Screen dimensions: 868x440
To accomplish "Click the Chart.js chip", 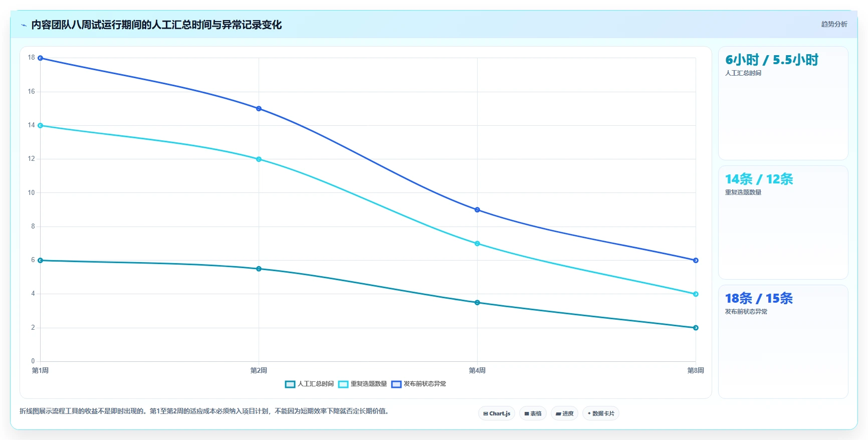I will coord(497,413).
